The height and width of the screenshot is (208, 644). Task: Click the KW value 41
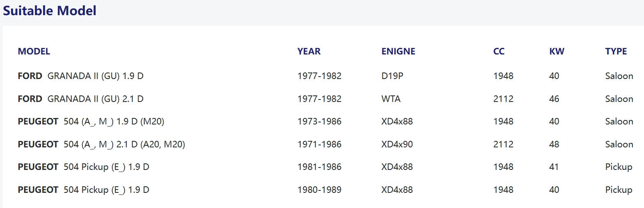pyautogui.click(x=554, y=167)
